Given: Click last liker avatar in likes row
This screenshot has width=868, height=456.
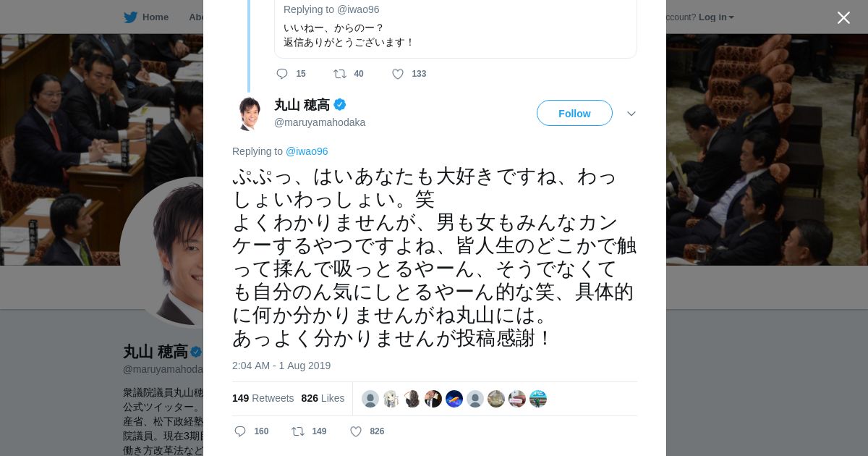Looking at the screenshot, I should point(538,399).
